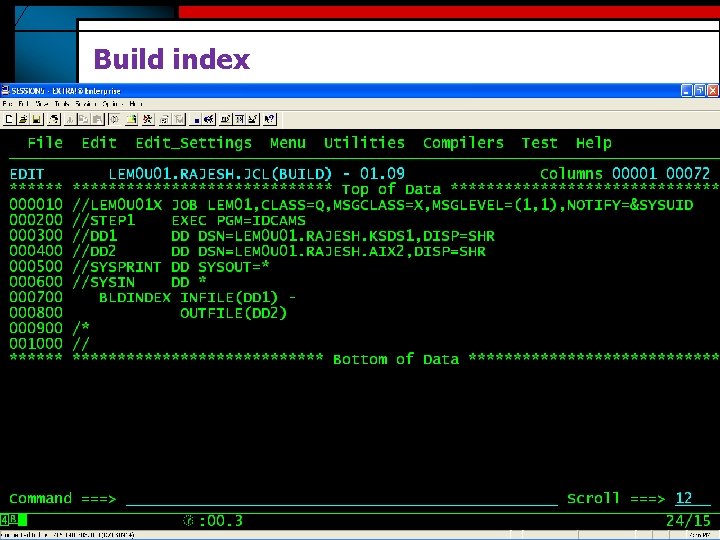
Task: Click the //SYSIN DD statement
Action: pyautogui.click(x=139, y=282)
